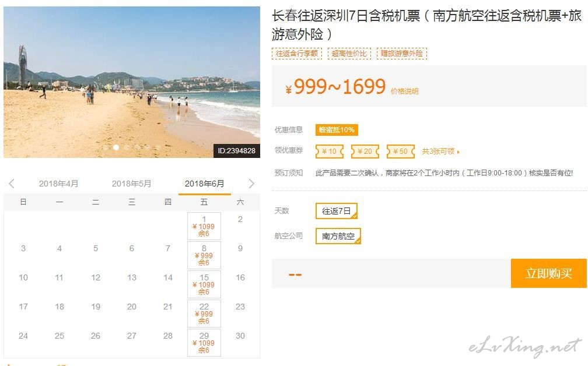Select the highlighted white carousel dot on photo
588x366 pixels.
tap(116, 147)
